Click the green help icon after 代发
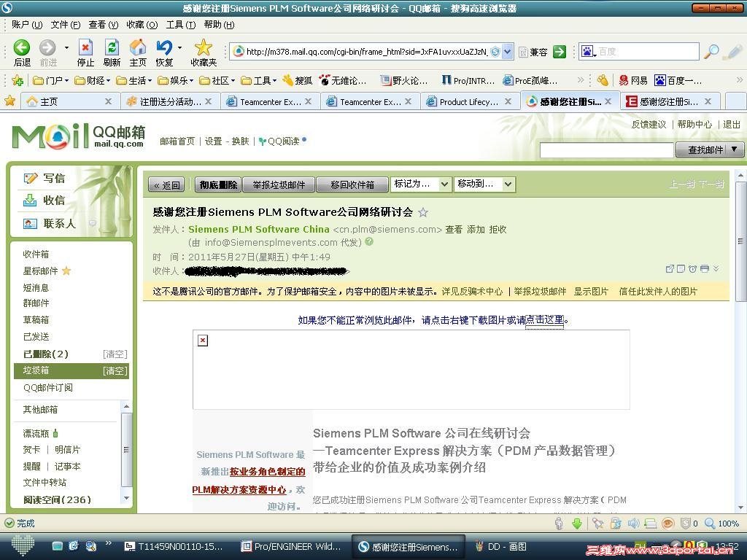The image size is (747, 560). click(x=368, y=241)
